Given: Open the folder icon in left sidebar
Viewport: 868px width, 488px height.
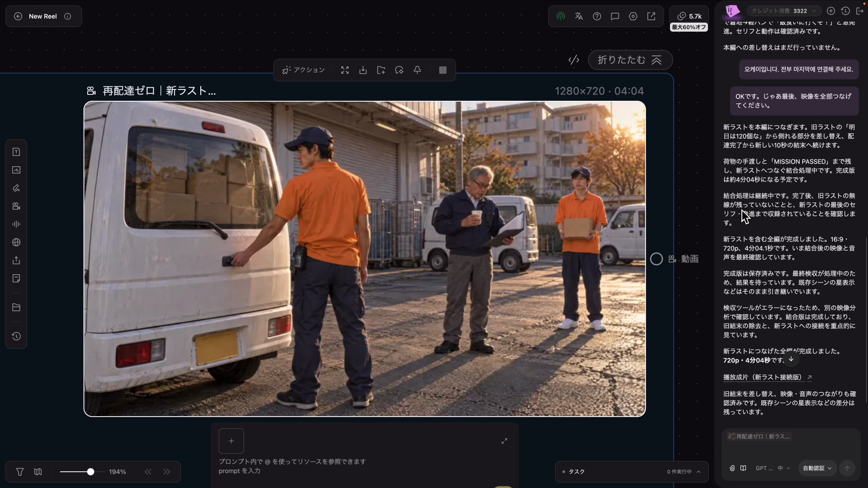Looking at the screenshot, I should click(16, 307).
